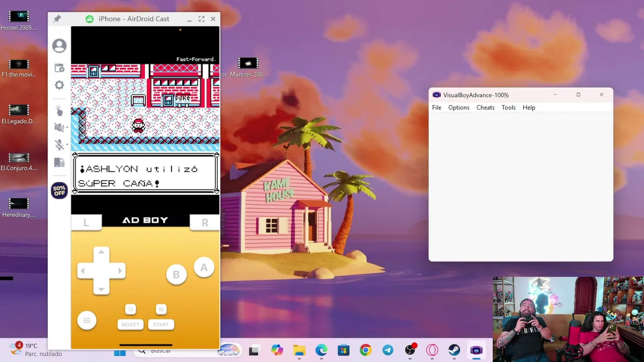This screenshot has width=644, height=362.
Task: Open the File menu in VisualBoyAdvance
Action: pos(437,108)
